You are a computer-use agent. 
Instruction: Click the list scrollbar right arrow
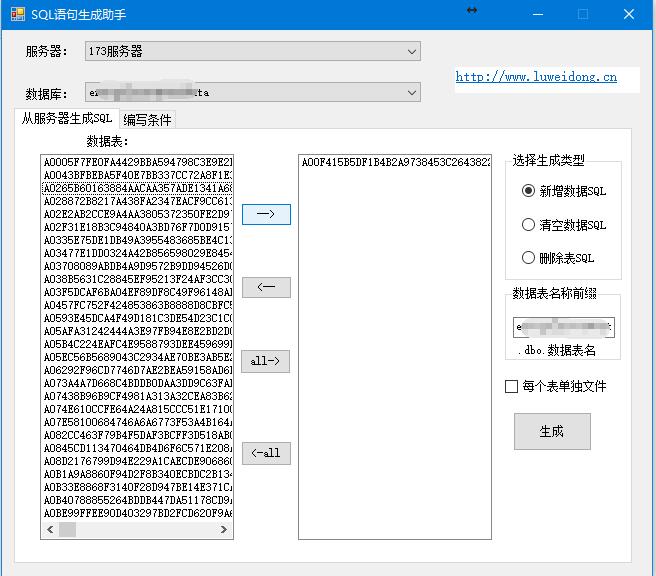pos(226,529)
